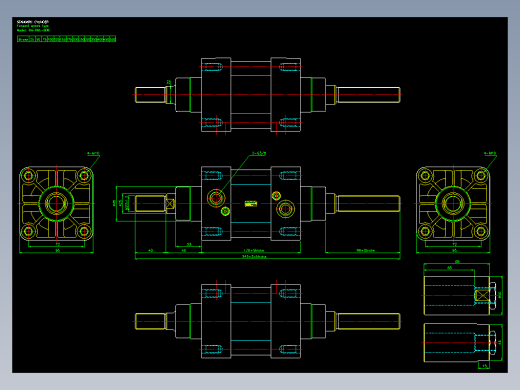Click the stroke table in the top-left corner

tap(66, 39)
